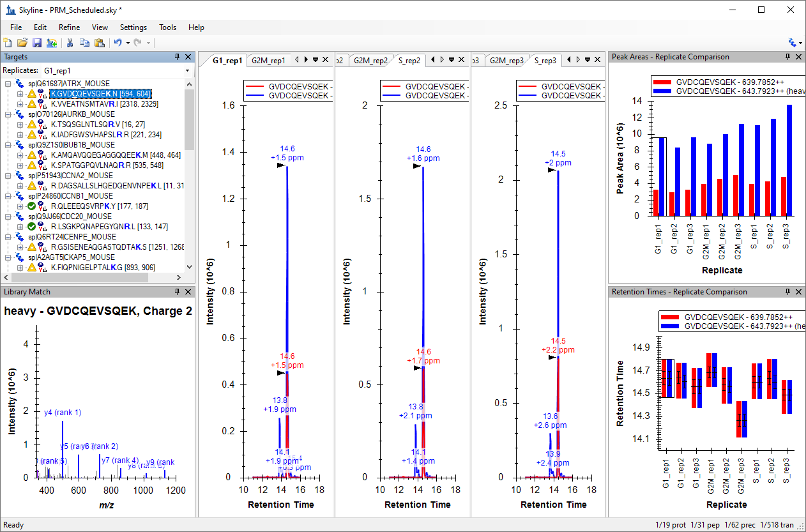Open a file using the folder icon

(x=22, y=43)
